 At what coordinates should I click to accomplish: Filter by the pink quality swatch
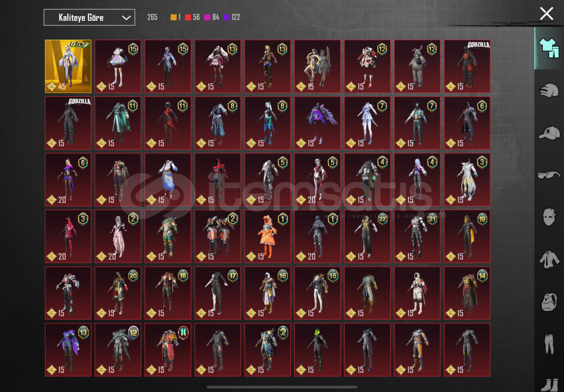pos(207,17)
